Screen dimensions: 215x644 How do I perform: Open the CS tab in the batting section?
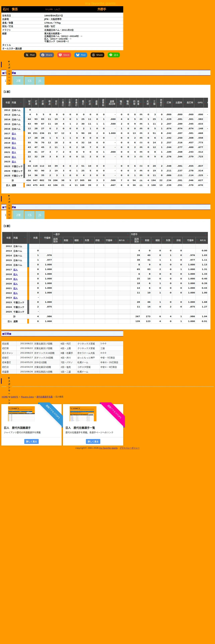29,81
